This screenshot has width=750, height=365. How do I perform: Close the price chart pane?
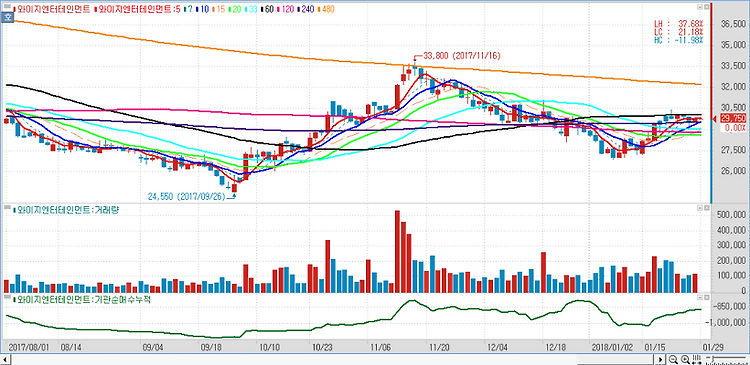tap(706, 7)
